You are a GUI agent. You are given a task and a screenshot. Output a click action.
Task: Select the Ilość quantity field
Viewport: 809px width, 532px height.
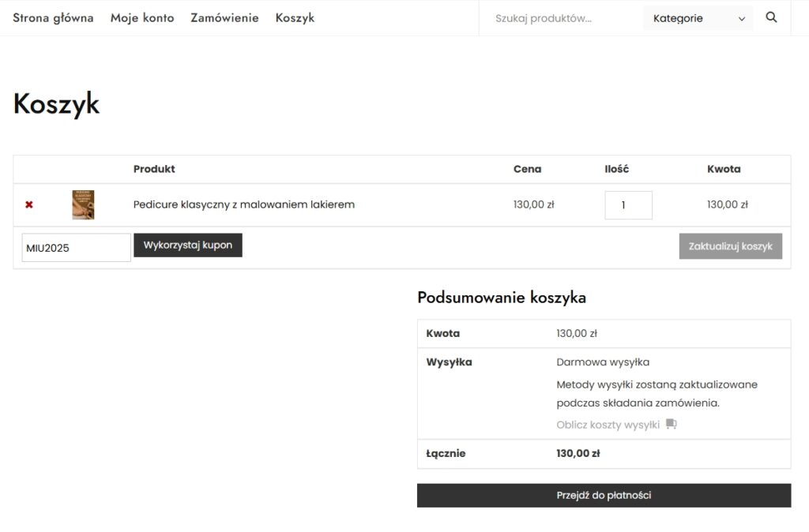pyautogui.click(x=628, y=205)
